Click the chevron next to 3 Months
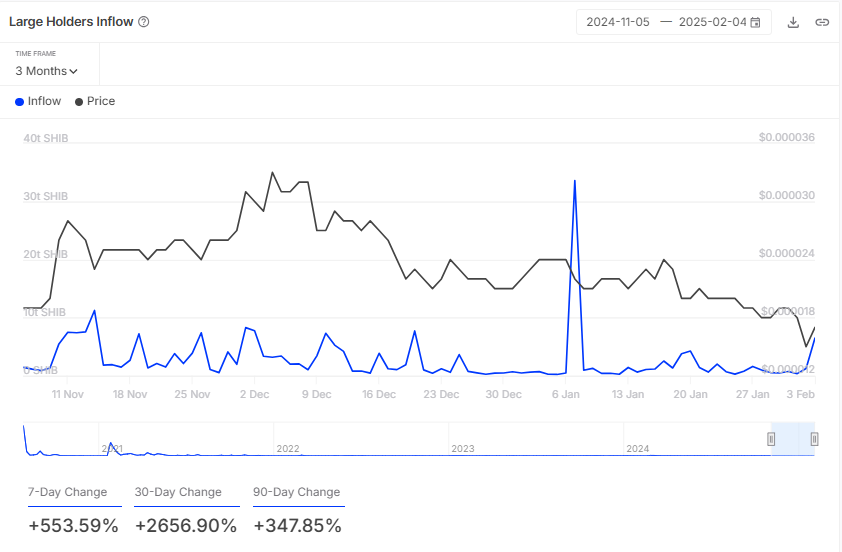842x552 pixels. pyautogui.click(x=73, y=71)
